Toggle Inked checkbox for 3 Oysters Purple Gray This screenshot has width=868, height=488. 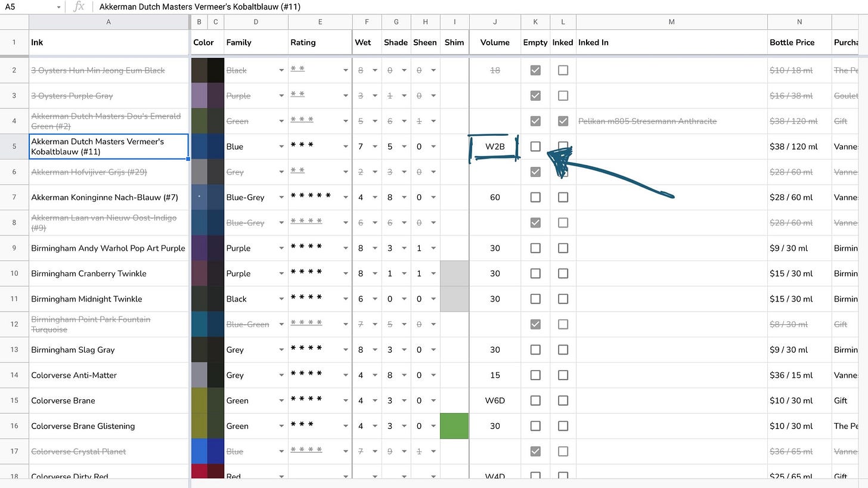point(563,95)
